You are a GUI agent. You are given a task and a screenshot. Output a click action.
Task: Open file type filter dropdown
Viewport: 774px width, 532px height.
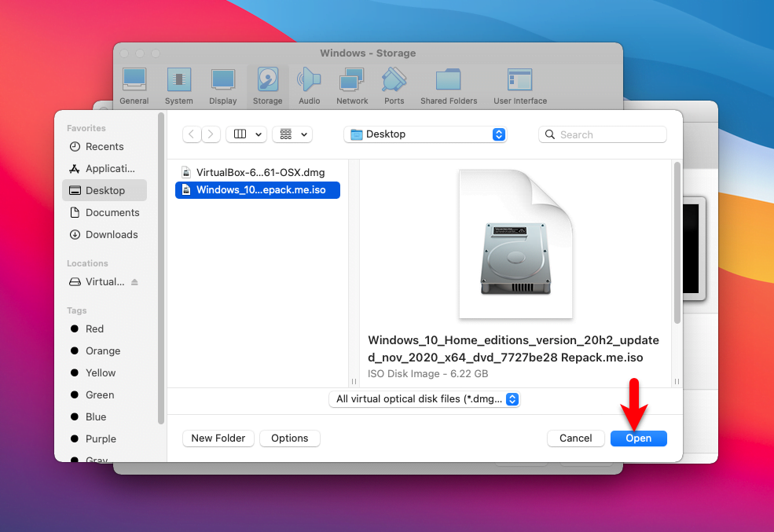(x=424, y=398)
